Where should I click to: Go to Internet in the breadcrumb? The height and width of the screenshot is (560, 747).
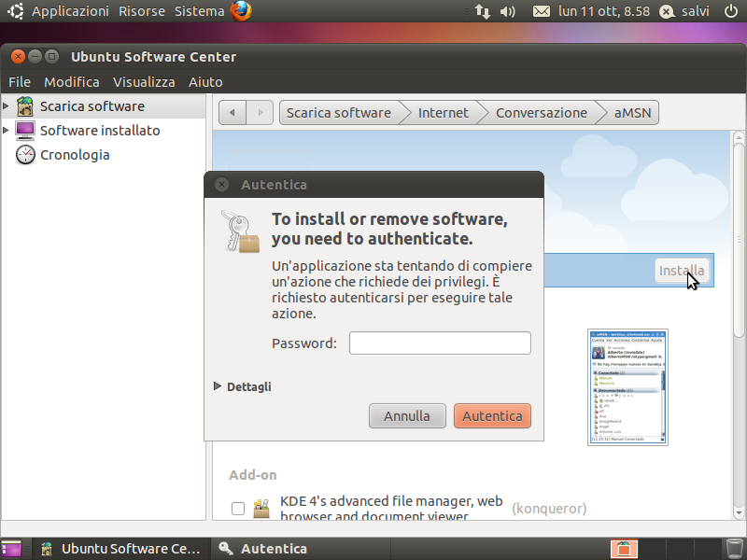pos(443,113)
